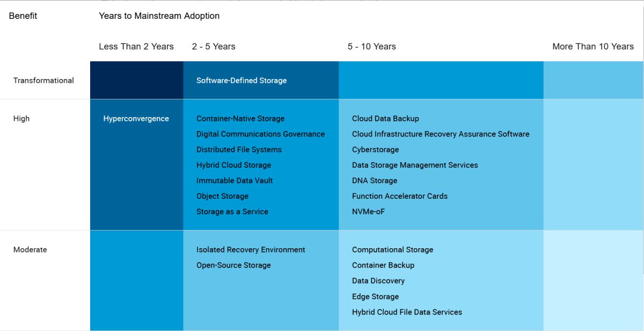Click Hybrid Cloud File Data Services
The height and width of the screenshot is (331, 644).
(x=407, y=312)
